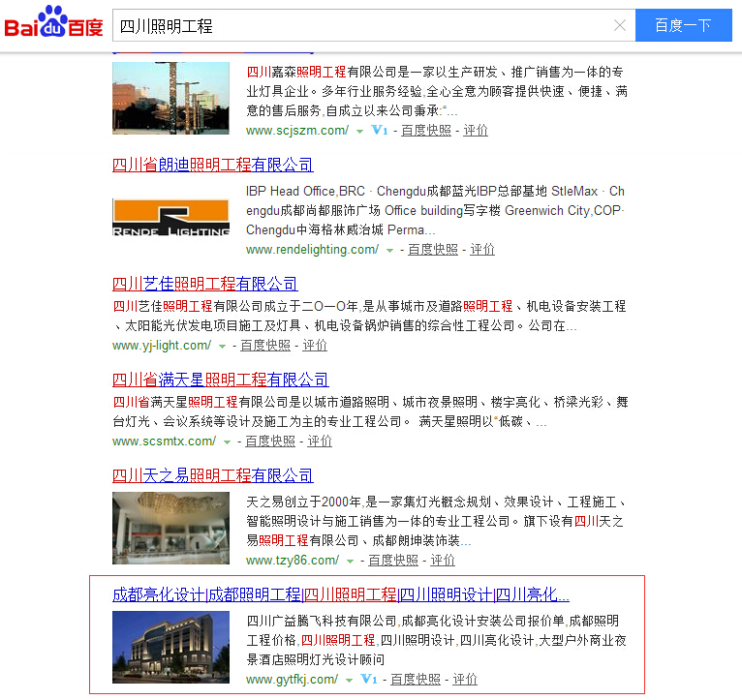Open the dropdown arrow beside www.tzy86.com
The width and height of the screenshot is (742, 700).
[350, 561]
